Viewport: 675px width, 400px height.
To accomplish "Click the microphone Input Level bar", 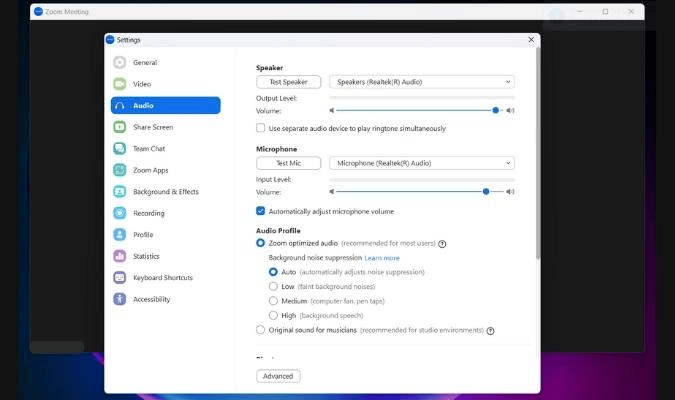I will [x=422, y=179].
